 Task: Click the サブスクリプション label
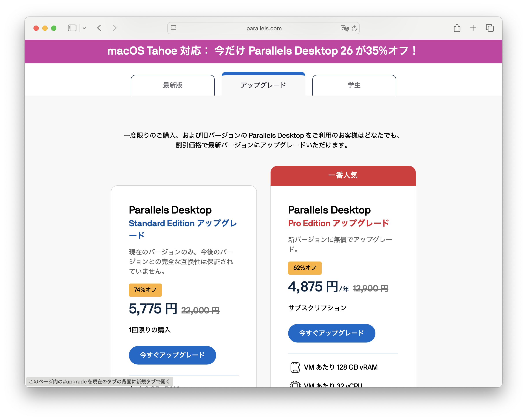[317, 308]
